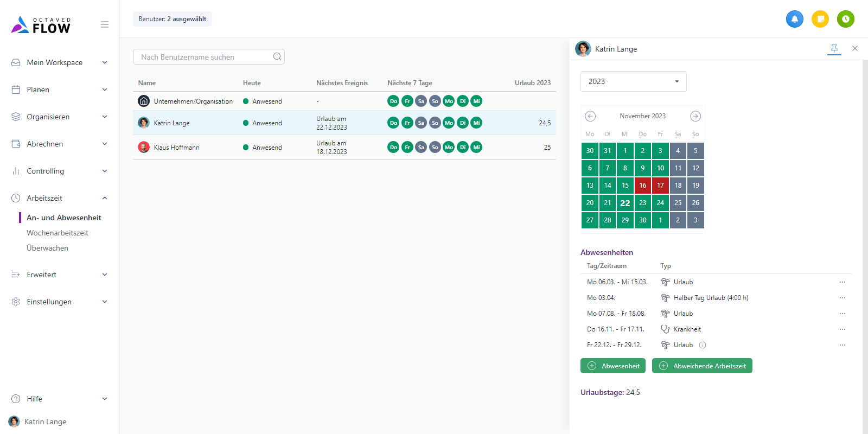The height and width of the screenshot is (434, 868).
Task: Click the Abwesenheit add button
Action: point(613,366)
